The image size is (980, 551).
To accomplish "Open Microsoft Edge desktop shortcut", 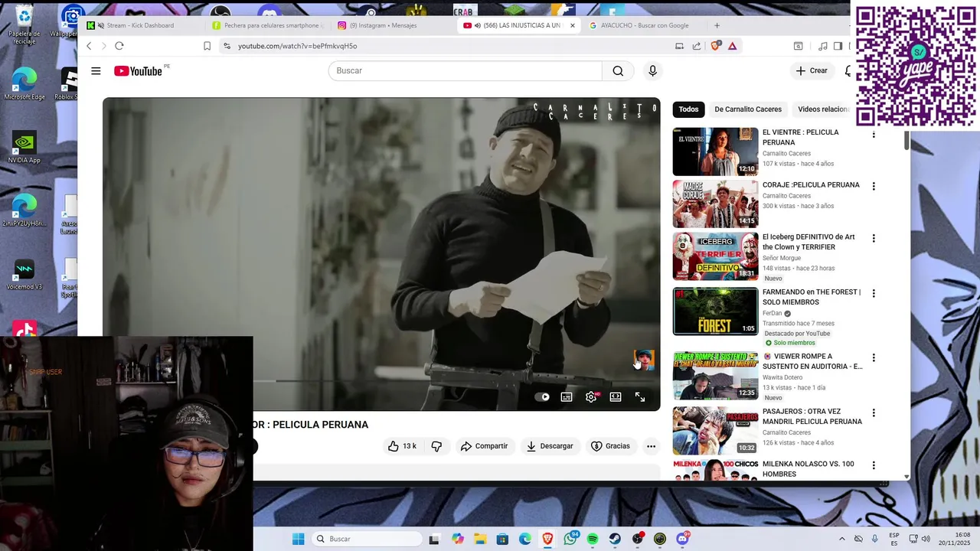I will pos(24,84).
